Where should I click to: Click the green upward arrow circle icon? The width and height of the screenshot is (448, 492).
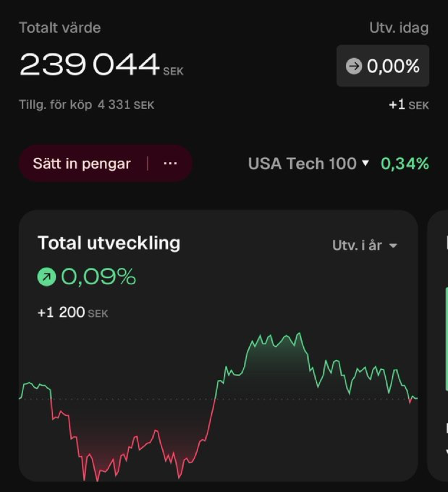click(x=47, y=277)
